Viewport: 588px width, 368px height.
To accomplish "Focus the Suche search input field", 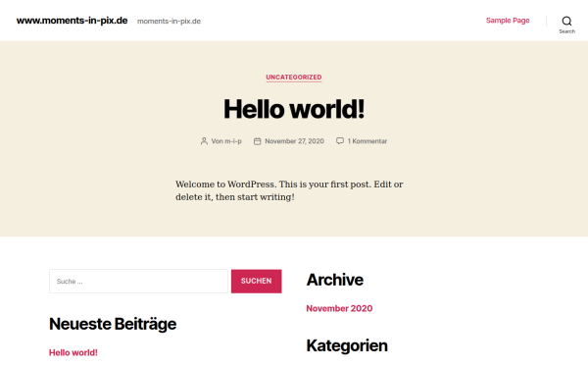I will click(x=138, y=282).
